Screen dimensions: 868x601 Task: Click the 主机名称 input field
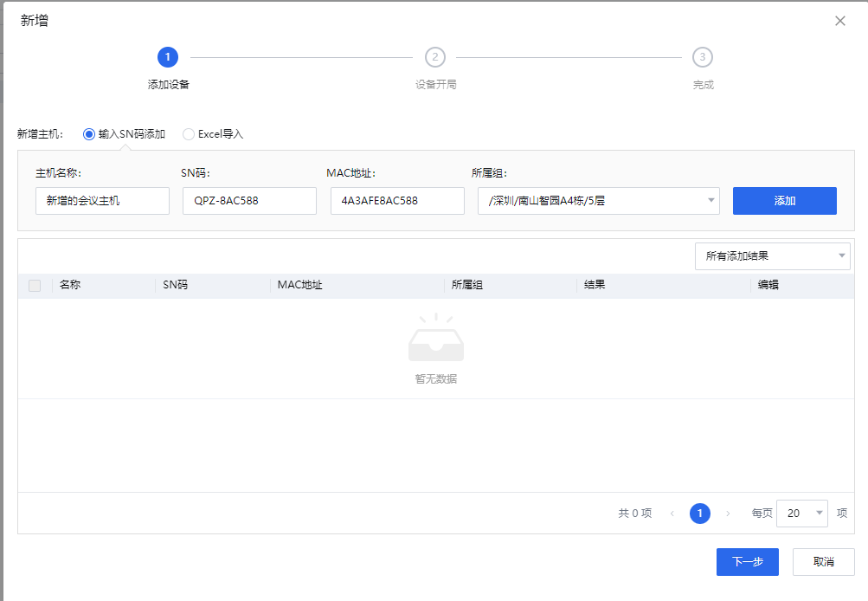(102, 201)
